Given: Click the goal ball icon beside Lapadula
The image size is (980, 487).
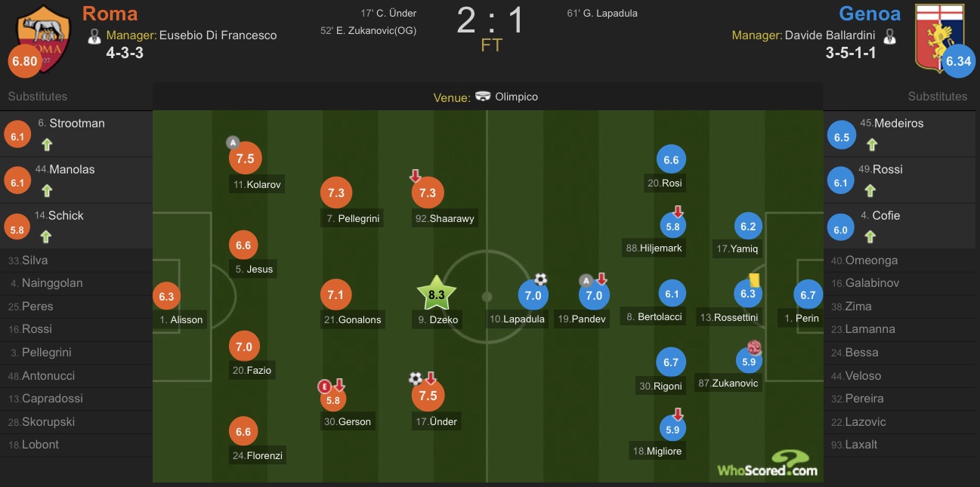Looking at the screenshot, I should [540, 279].
